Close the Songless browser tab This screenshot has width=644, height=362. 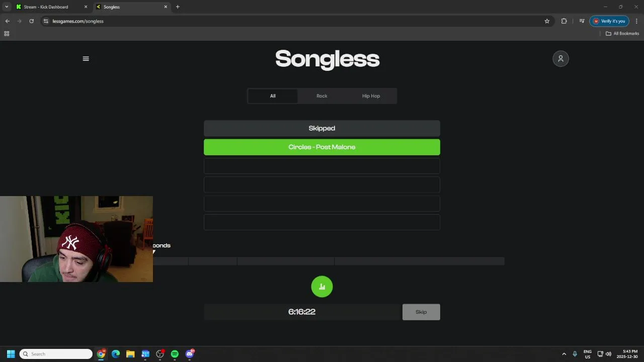tap(166, 7)
